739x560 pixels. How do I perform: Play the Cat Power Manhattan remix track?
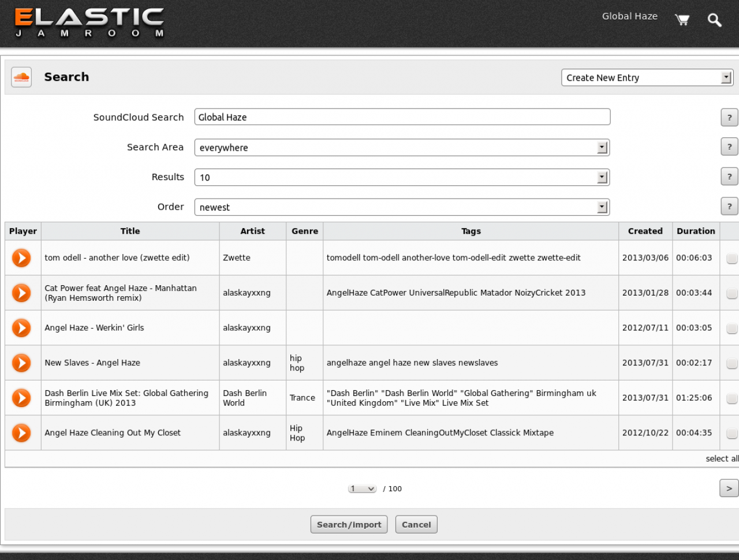tap(21, 293)
